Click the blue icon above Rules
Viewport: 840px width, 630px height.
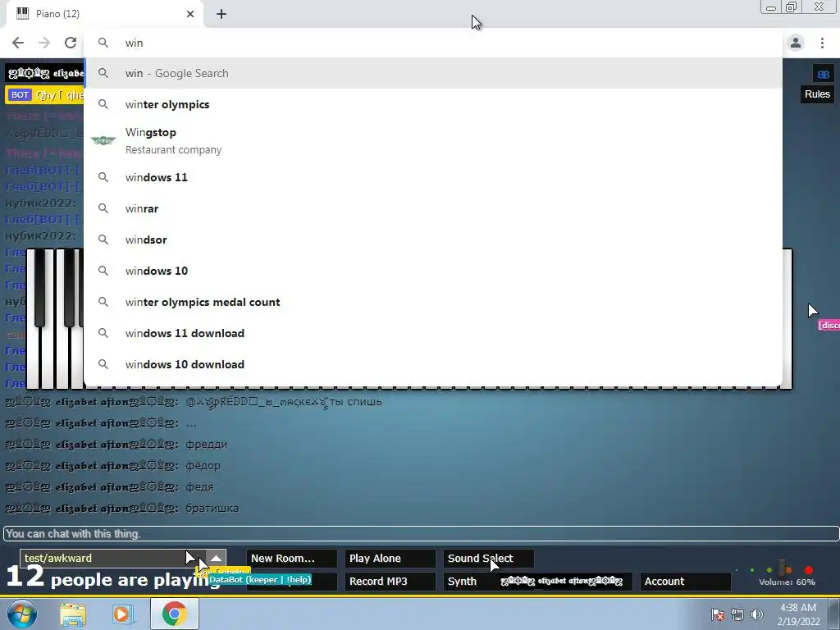tap(823, 75)
